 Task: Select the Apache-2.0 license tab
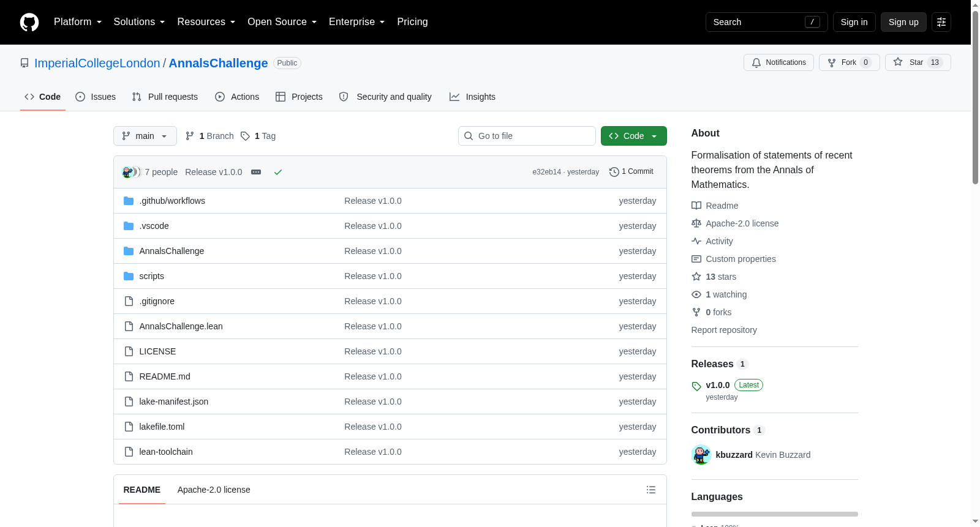pyautogui.click(x=214, y=490)
